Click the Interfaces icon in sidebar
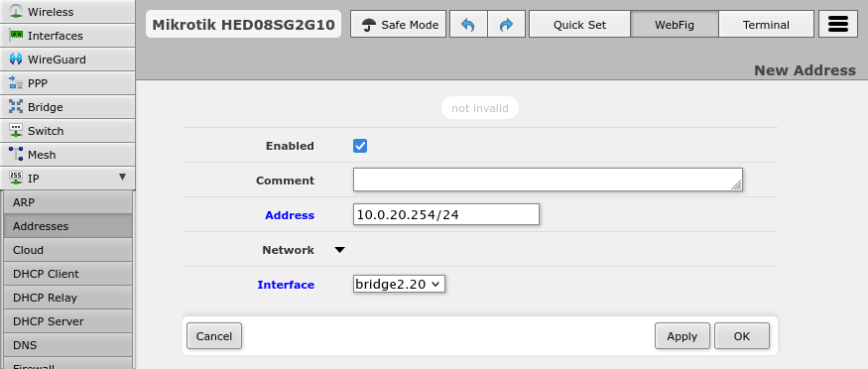This screenshot has height=369, width=868. [16, 36]
